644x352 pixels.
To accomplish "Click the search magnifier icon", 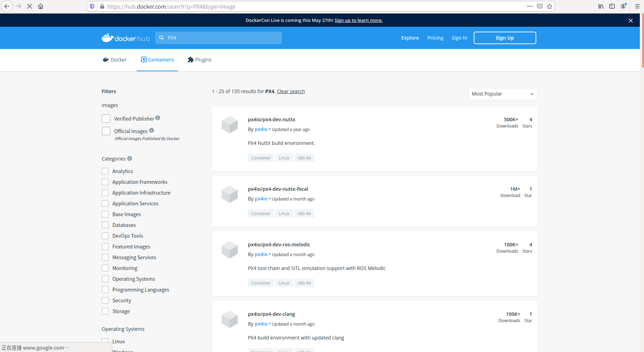I will [x=162, y=38].
